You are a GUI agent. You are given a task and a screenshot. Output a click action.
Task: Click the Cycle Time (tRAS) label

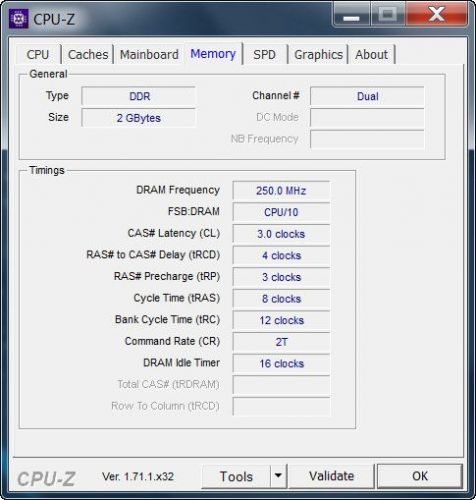pos(177,298)
